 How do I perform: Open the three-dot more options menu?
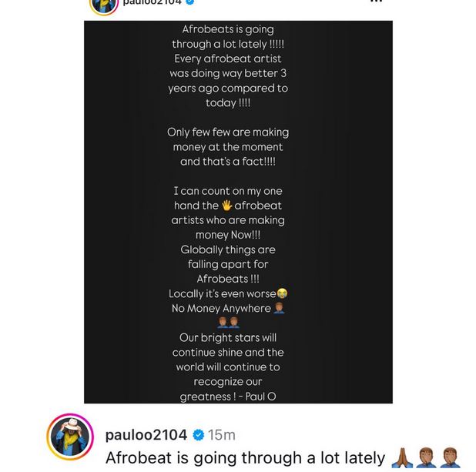click(376, 1)
